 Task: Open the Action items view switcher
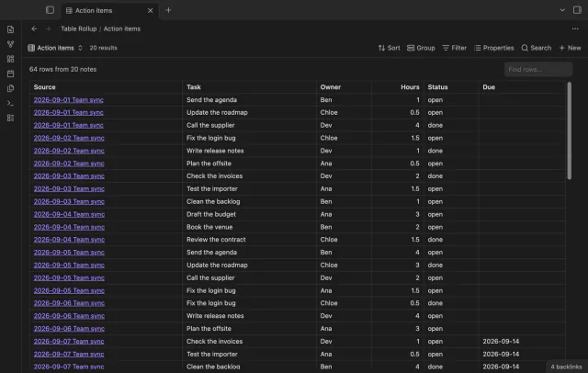tap(55, 48)
